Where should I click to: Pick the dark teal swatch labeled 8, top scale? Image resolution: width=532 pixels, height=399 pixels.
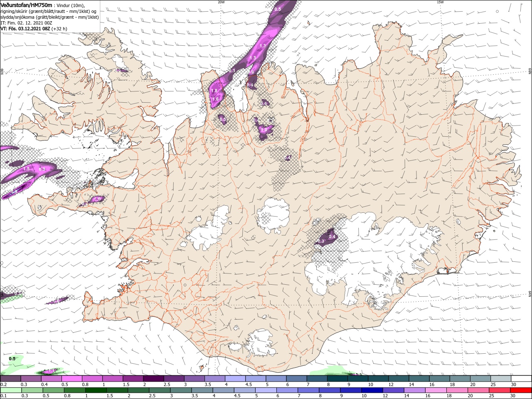(337, 379)
